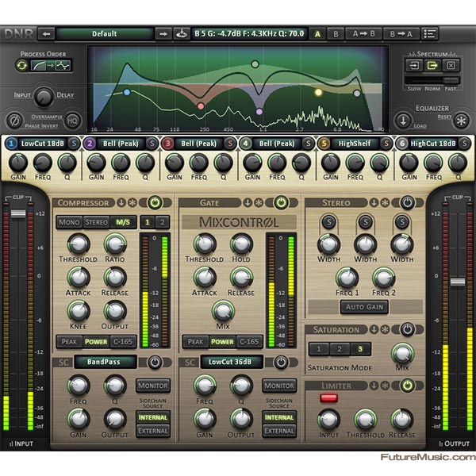Solo band 5 HighShelf S button
Viewport: 476px width, 476px height.
click(386, 144)
